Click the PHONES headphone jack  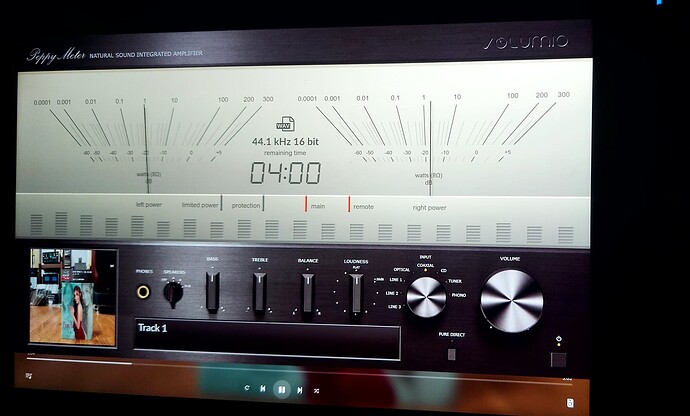point(143,291)
